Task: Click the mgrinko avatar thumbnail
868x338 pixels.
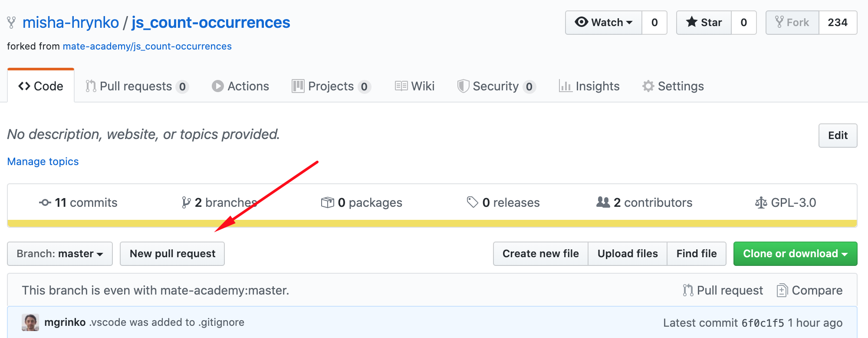Action: pyautogui.click(x=30, y=322)
